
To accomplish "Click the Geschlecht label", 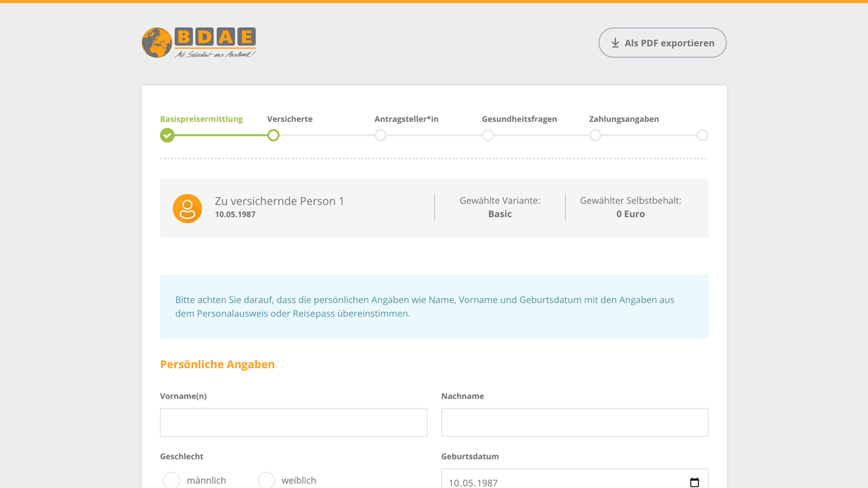I will [x=182, y=457].
